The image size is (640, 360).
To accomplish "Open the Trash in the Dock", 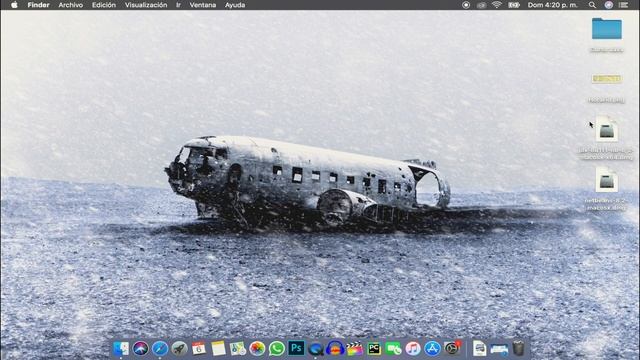I will (x=518, y=349).
